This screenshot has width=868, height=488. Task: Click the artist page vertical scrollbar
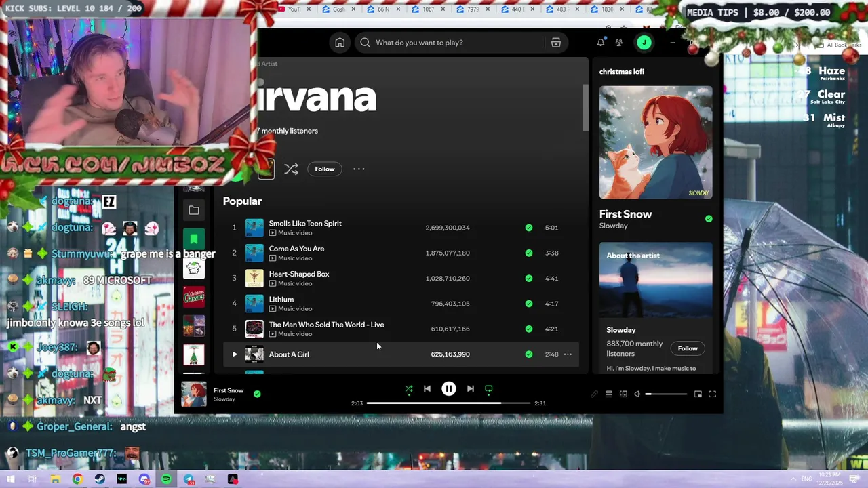[585, 108]
